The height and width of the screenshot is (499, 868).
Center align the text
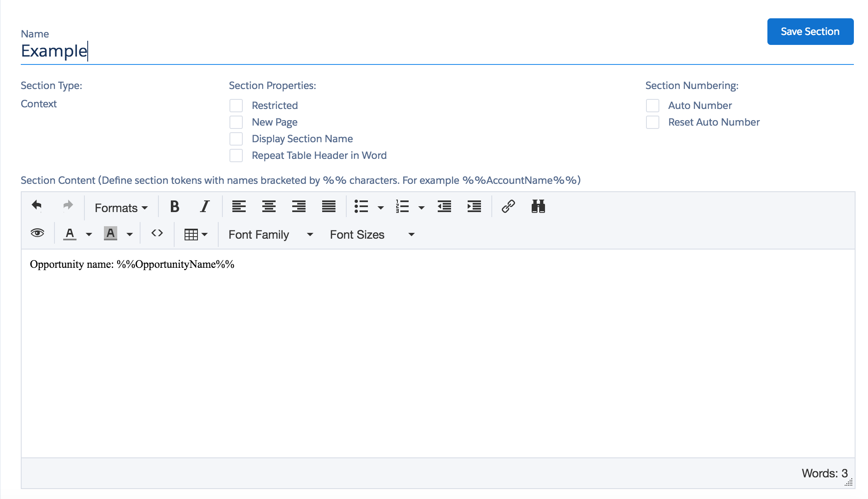pos(269,207)
